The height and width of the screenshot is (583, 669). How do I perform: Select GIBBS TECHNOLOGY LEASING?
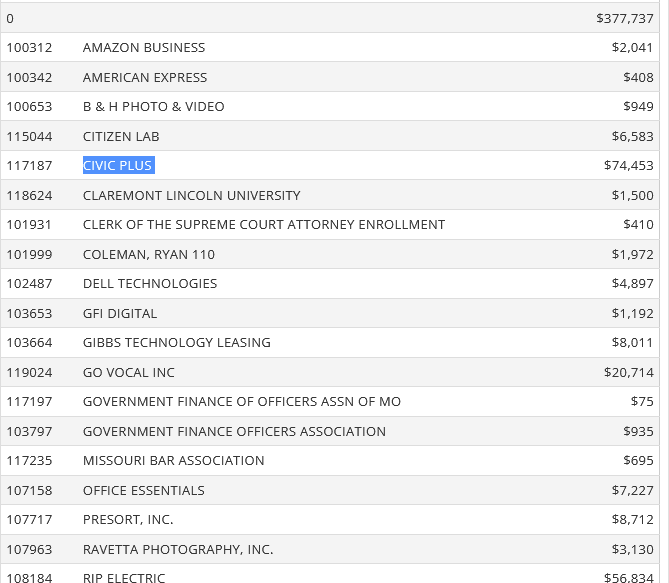(x=177, y=342)
